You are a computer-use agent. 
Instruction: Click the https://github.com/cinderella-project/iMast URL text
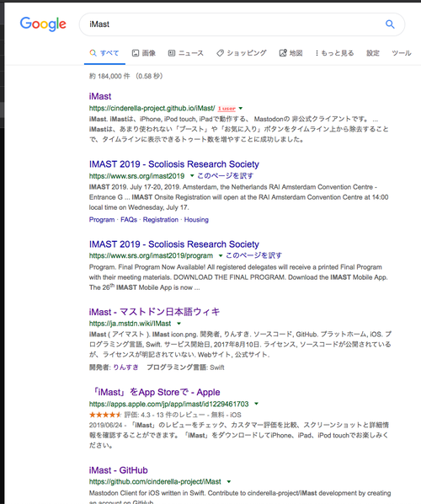(155, 481)
